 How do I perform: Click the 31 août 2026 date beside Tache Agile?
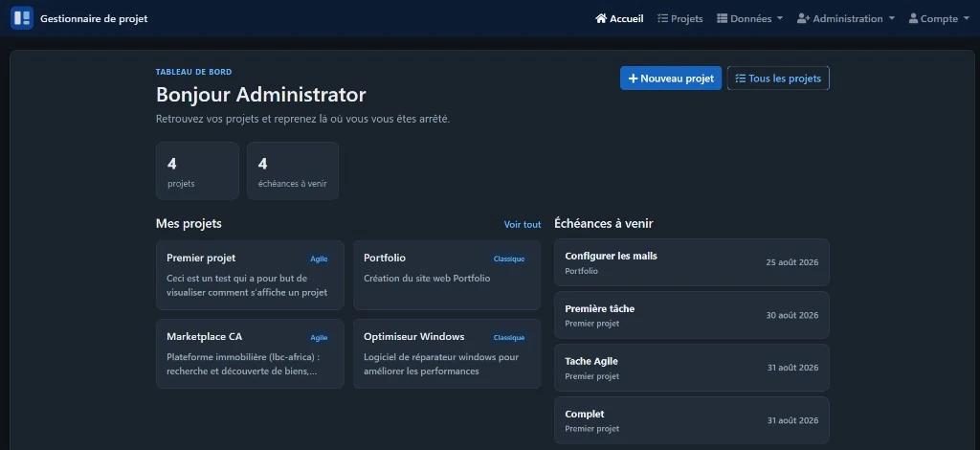792,368
